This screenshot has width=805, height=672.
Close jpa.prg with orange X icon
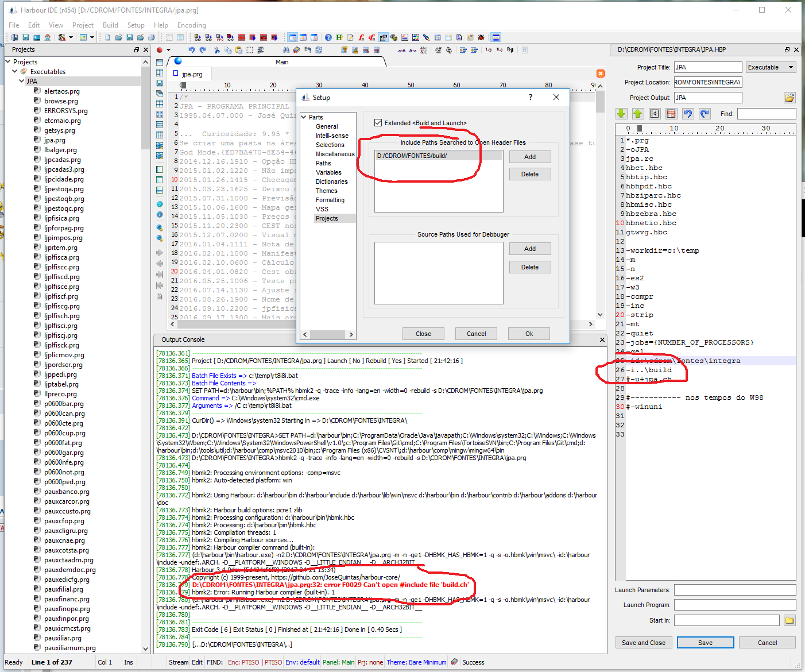(x=601, y=74)
